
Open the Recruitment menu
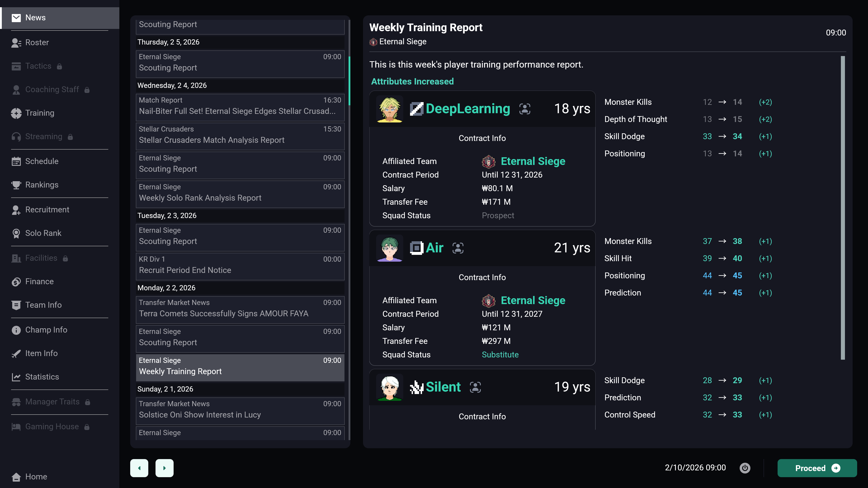[60, 210]
